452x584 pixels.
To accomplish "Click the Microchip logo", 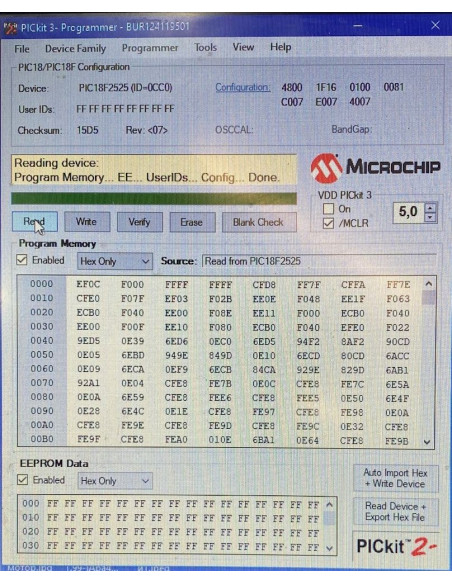I will (x=375, y=168).
